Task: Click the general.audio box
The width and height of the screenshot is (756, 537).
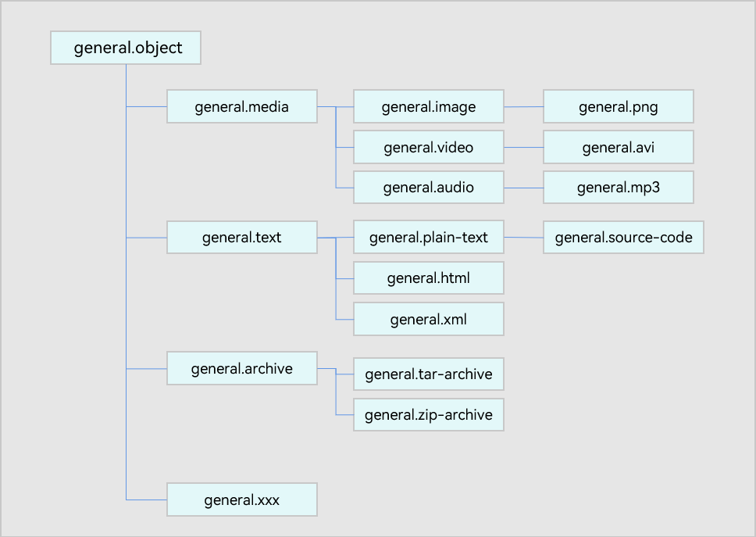Action: click(428, 188)
